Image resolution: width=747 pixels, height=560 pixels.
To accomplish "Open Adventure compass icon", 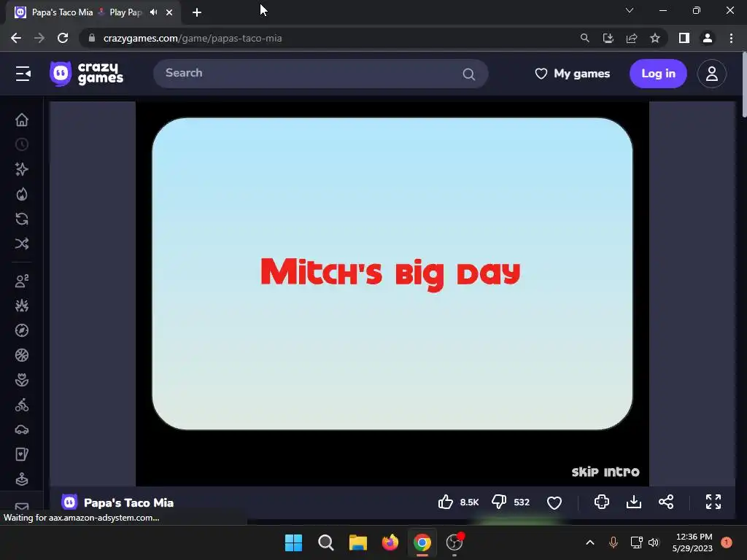I will point(22,330).
